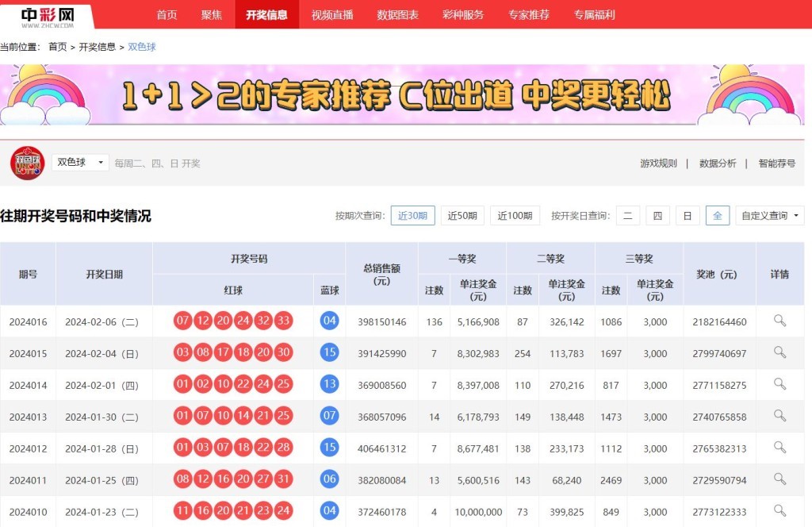This screenshot has height=527, width=812.
Task: Filter draws by 全 (all days)
Action: pos(717,216)
